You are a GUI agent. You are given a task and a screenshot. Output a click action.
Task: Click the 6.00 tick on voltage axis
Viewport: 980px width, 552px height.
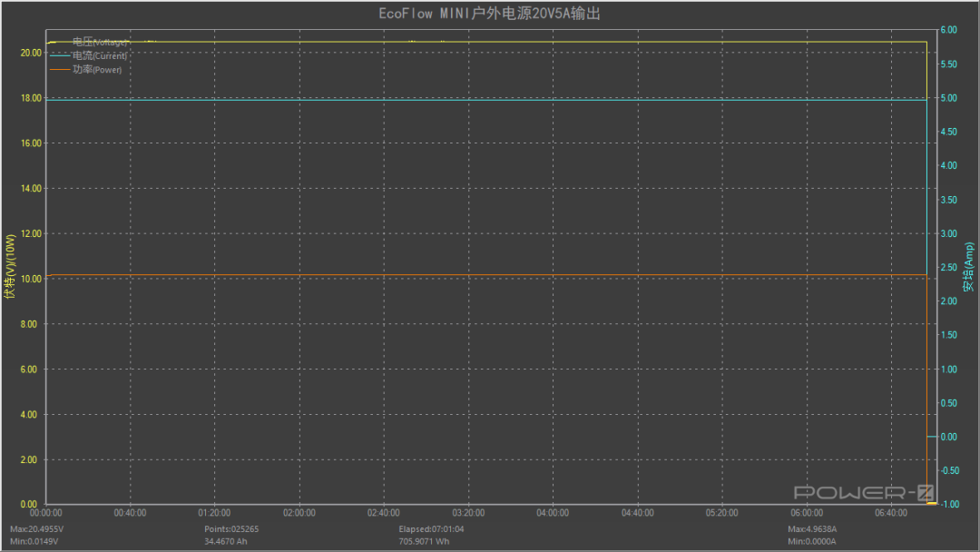point(29,370)
